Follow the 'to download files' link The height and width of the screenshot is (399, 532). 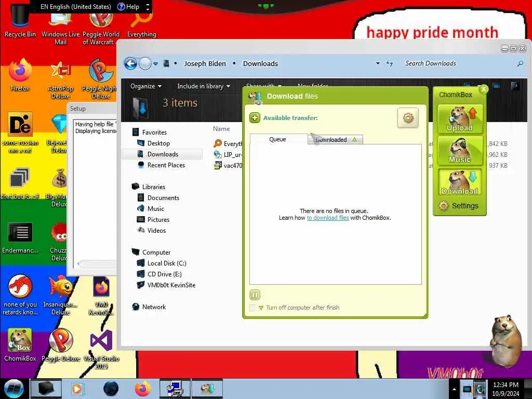coord(328,218)
